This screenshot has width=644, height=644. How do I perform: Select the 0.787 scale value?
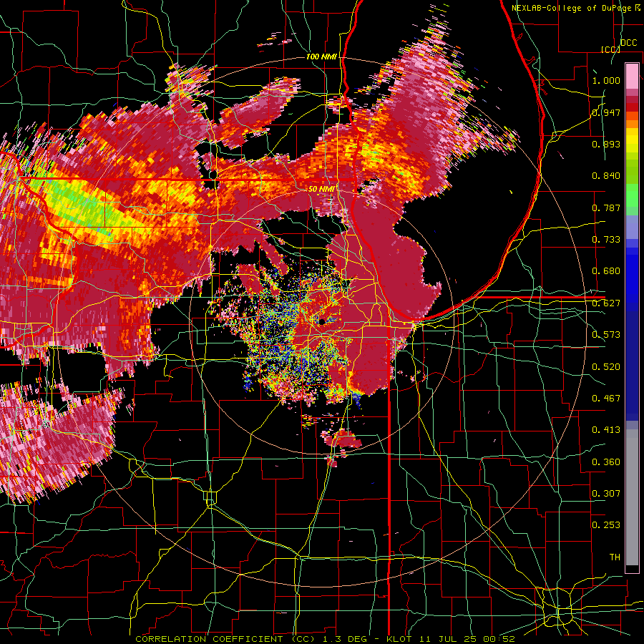point(606,208)
